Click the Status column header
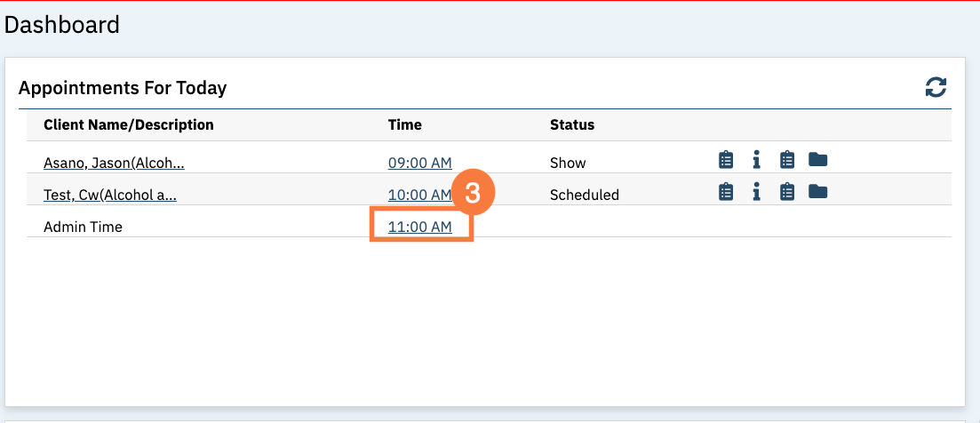Image resolution: width=980 pixels, height=423 pixels. coord(572,125)
